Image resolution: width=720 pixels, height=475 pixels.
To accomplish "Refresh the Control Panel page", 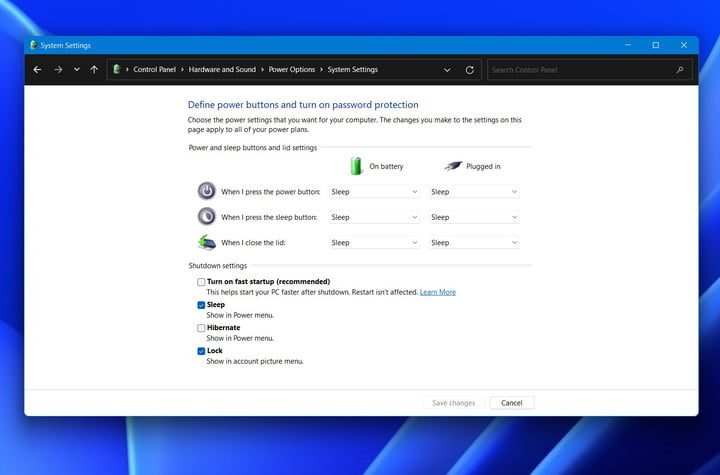I will click(469, 70).
